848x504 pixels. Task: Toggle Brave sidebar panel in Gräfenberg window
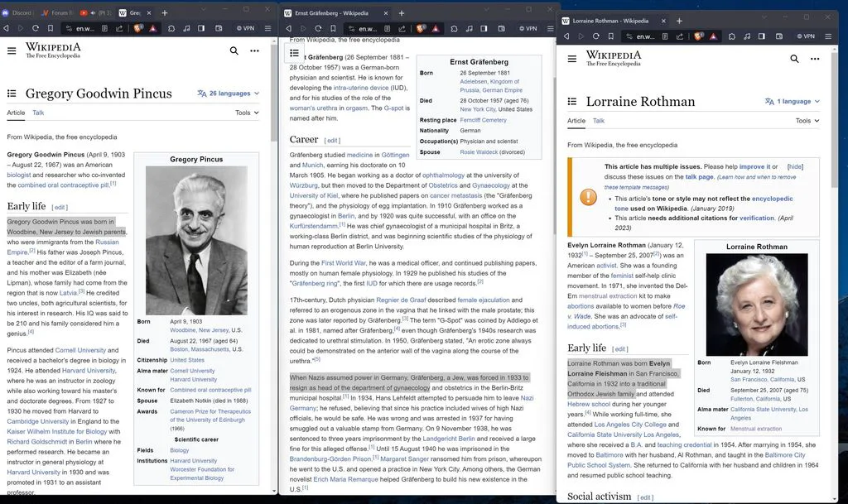484,29
